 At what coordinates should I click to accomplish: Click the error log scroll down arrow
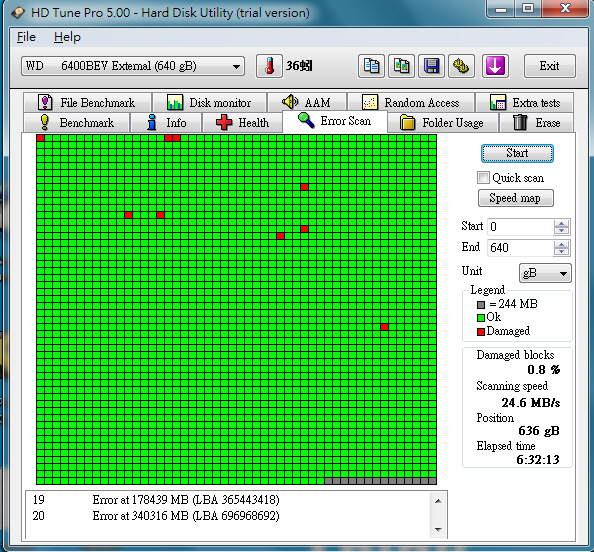pos(438,530)
